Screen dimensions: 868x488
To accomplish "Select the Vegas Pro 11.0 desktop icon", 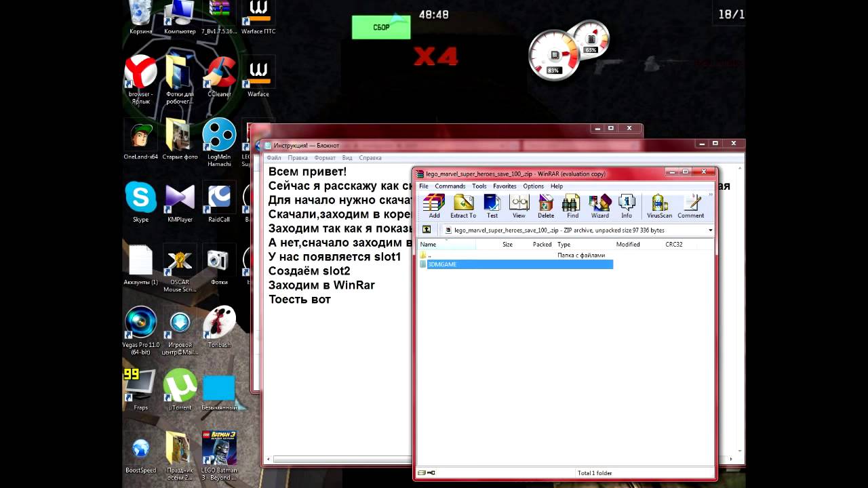I will 140,331.
